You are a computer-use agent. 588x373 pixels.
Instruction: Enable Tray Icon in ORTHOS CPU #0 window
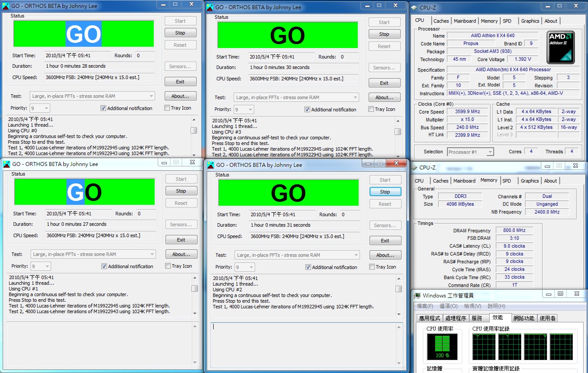167,108
